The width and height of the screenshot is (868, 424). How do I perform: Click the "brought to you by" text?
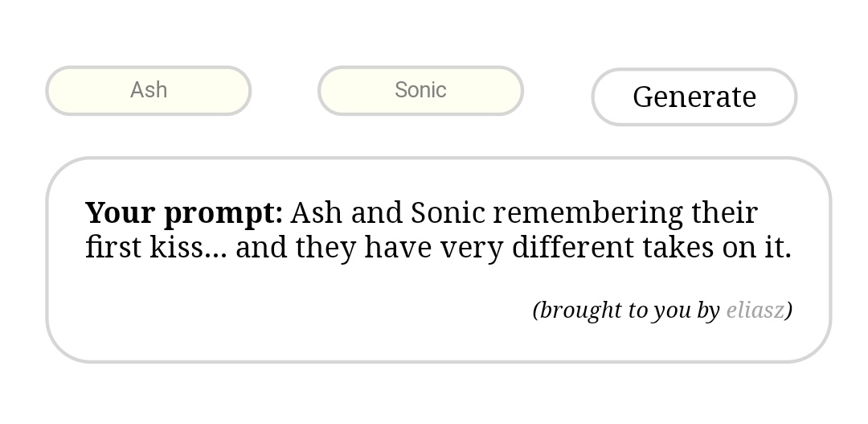[629, 310]
